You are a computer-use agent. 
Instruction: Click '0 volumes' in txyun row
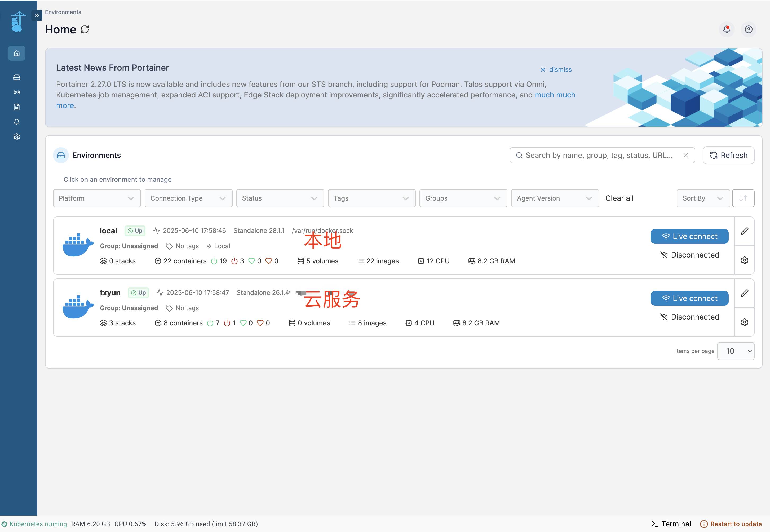tap(309, 323)
